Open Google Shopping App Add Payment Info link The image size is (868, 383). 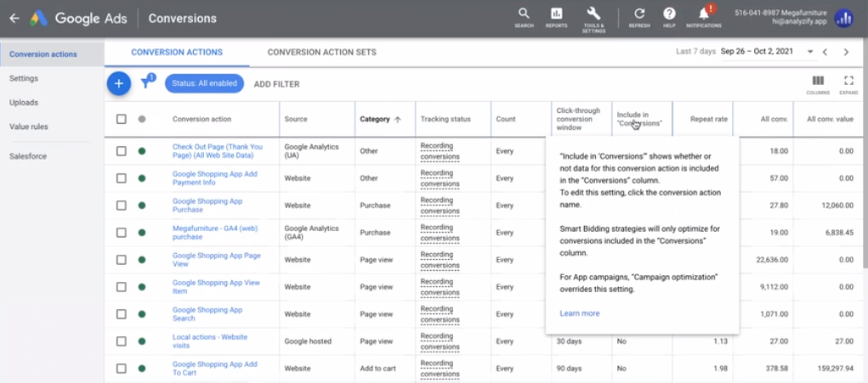(215, 178)
